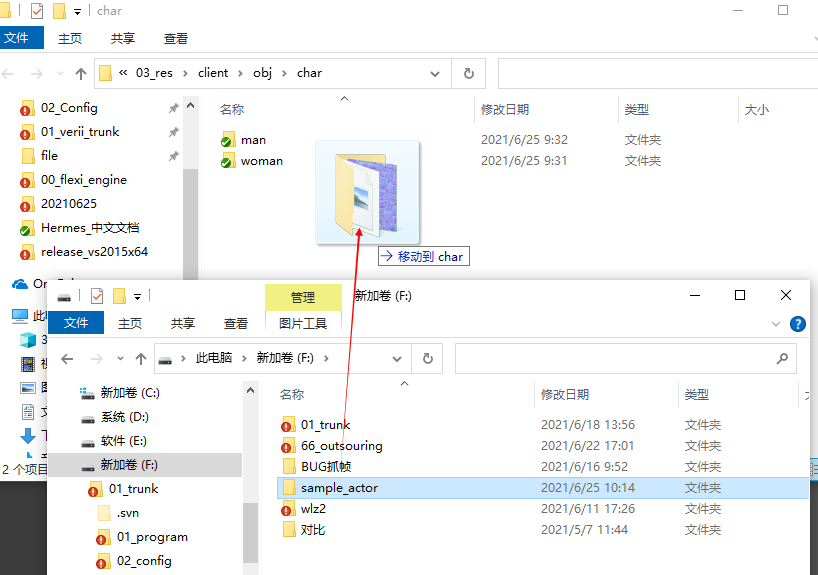Open address bar history dropdown in char window
The height and width of the screenshot is (575, 818).
435,73
